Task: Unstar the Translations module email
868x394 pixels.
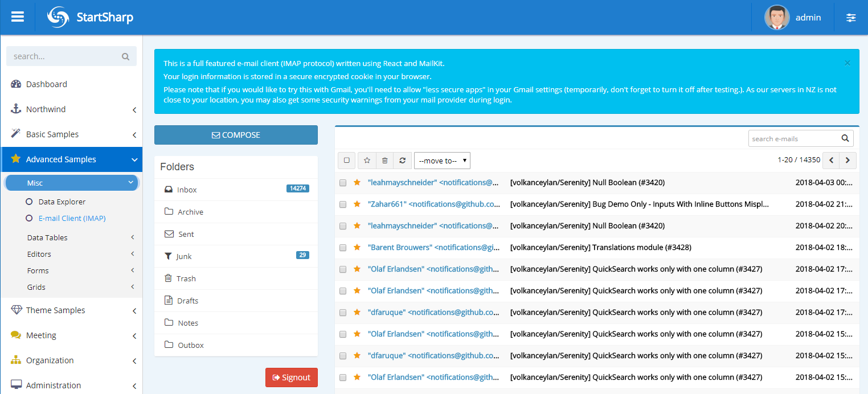Action: [x=357, y=247]
